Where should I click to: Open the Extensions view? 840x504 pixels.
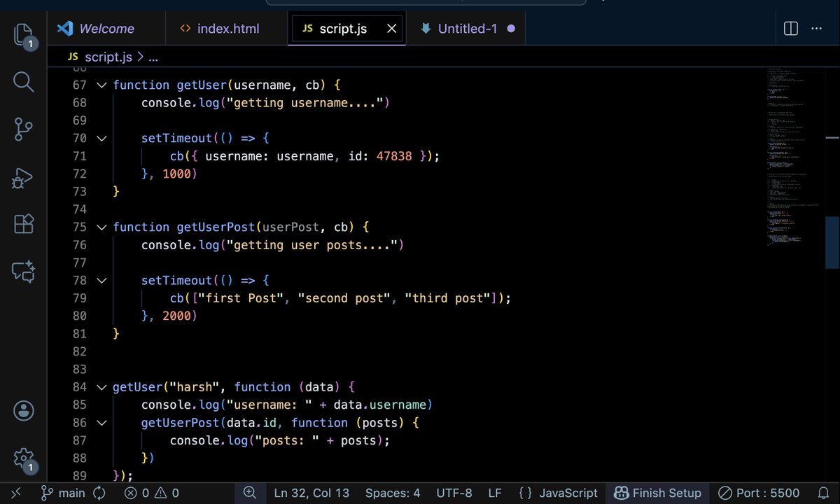pyautogui.click(x=23, y=224)
